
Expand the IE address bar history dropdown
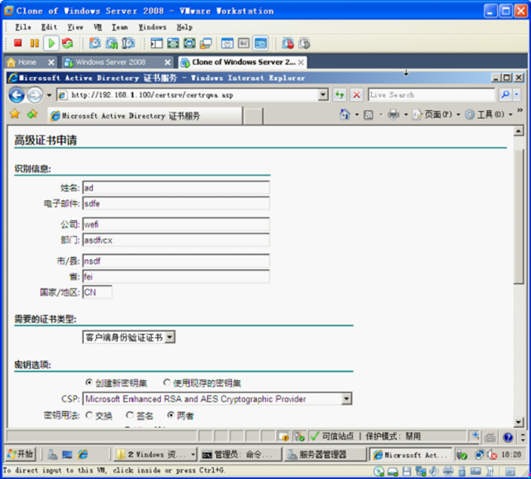pos(323,95)
